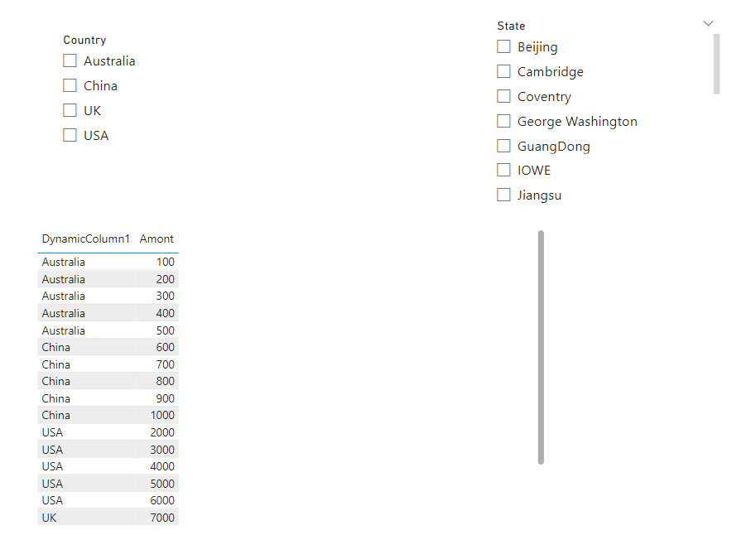The height and width of the screenshot is (535, 756).
Task: Check the Jiangsu state checkbox
Action: coord(503,195)
